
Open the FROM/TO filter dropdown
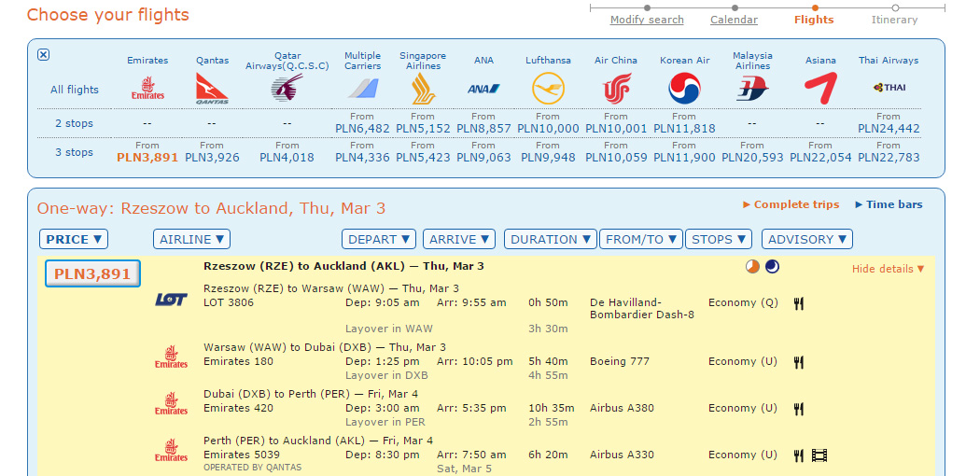[641, 239]
